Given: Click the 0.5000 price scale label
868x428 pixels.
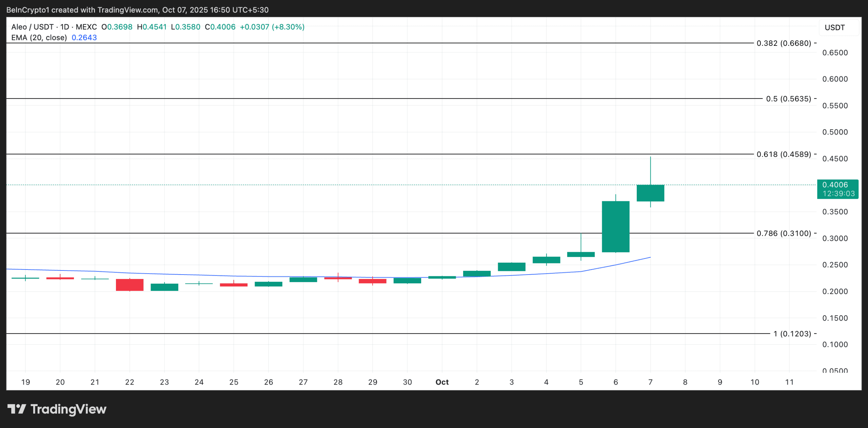Looking at the screenshot, I should (834, 132).
